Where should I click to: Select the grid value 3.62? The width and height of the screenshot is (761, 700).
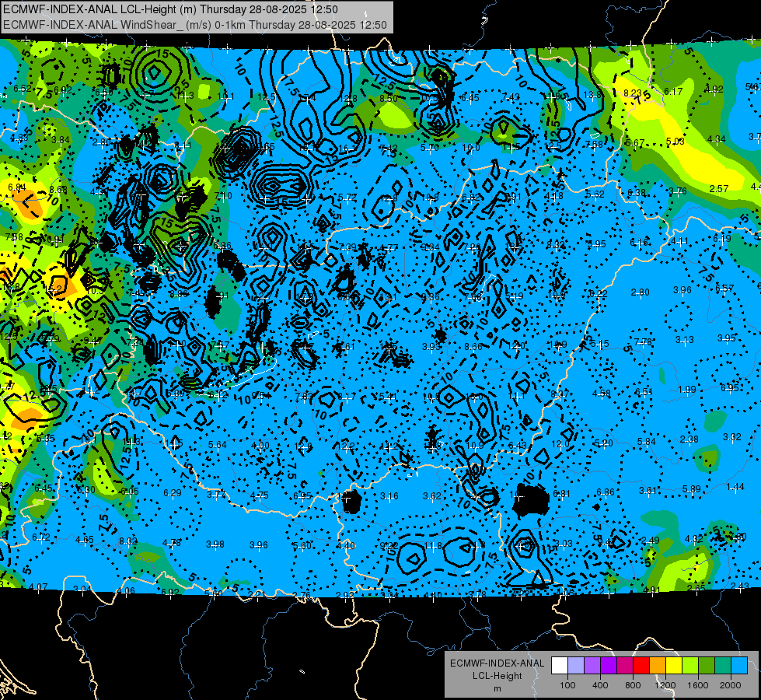432,496
